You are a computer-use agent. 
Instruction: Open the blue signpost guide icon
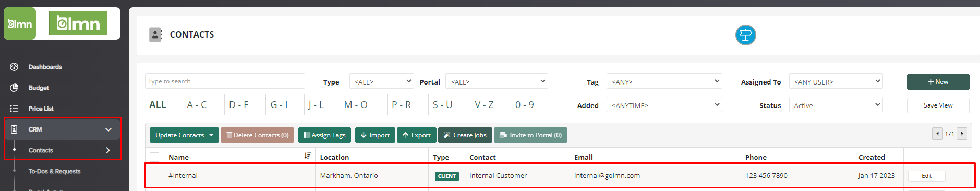click(746, 35)
